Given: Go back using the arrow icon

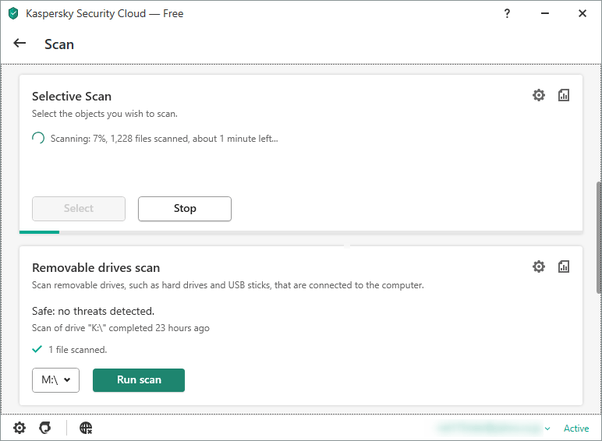Looking at the screenshot, I should [x=20, y=43].
